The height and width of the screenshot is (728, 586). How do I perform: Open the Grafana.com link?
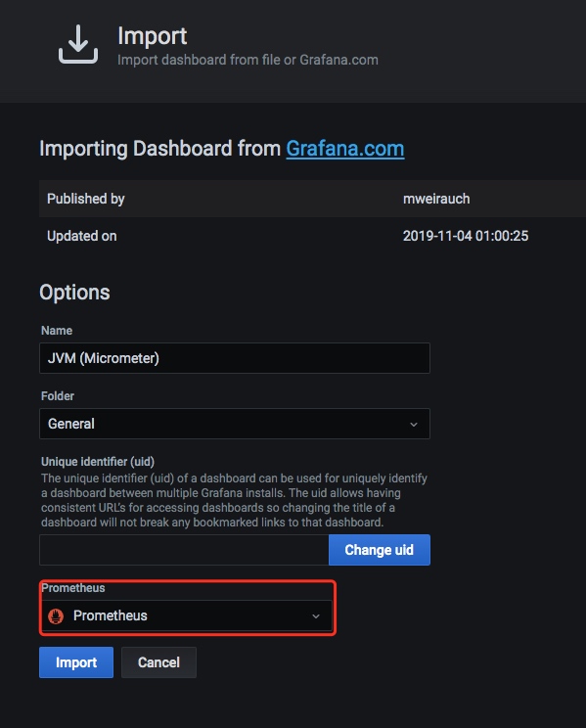pos(345,149)
